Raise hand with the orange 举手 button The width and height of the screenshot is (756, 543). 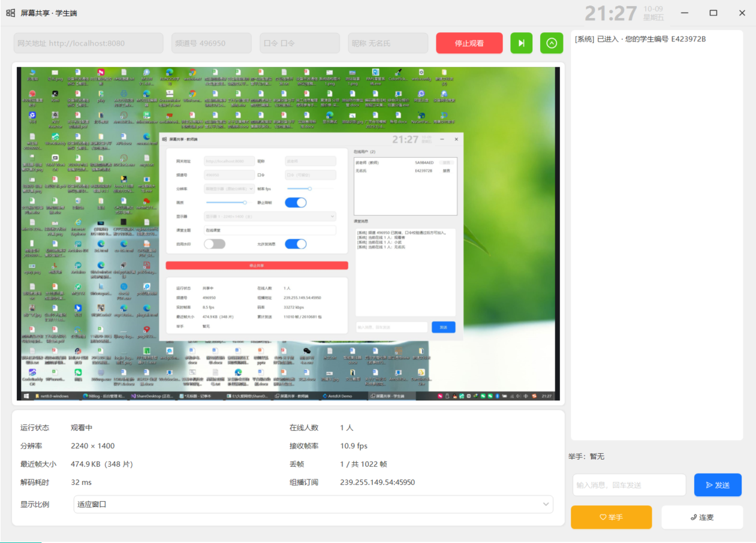coord(612,517)
